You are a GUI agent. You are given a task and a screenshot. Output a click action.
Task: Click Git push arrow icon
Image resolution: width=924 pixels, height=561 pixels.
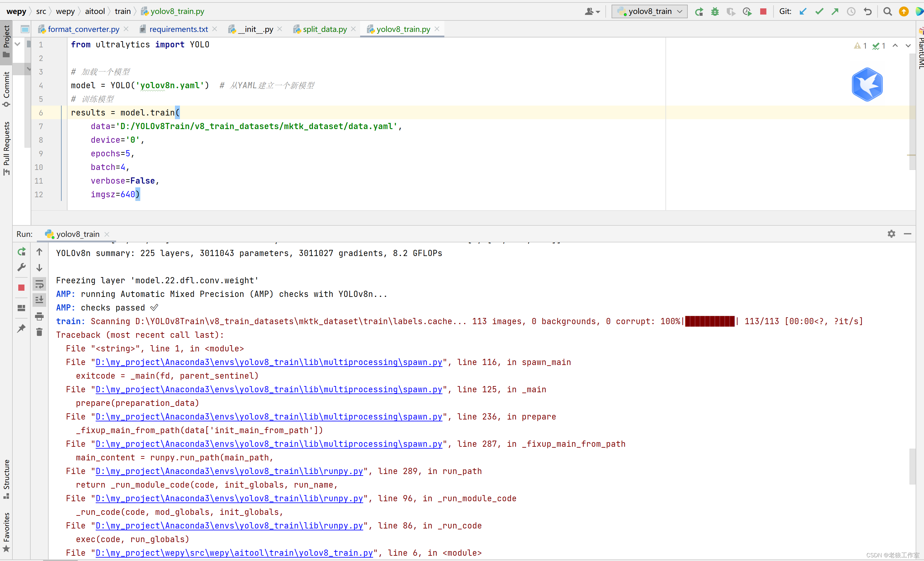835,12
